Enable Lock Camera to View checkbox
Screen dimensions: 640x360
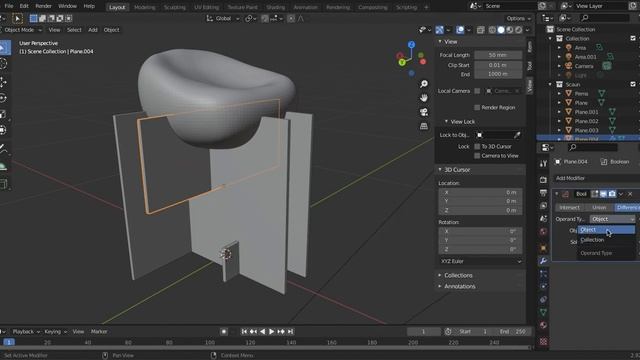(477, 156)
